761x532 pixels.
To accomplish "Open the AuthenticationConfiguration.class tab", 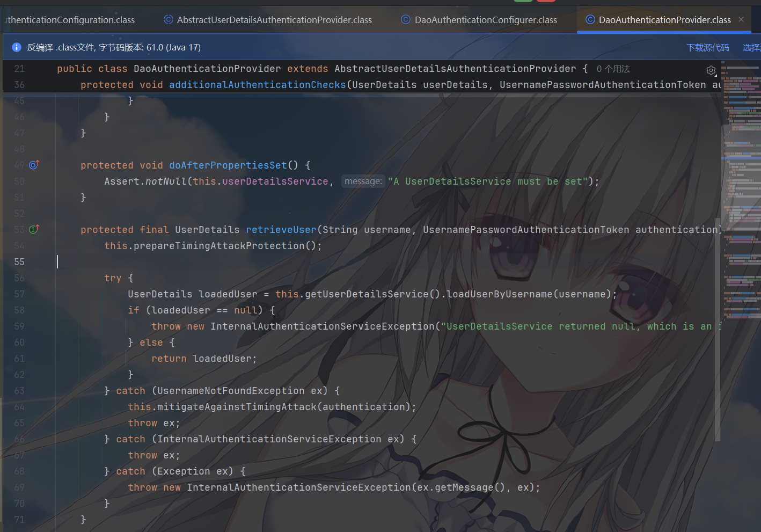I will coord(70,20).
